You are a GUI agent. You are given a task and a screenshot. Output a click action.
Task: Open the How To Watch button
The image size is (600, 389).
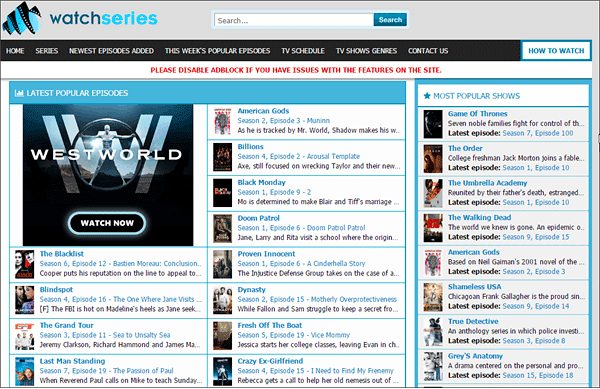(x=556, y=51)
